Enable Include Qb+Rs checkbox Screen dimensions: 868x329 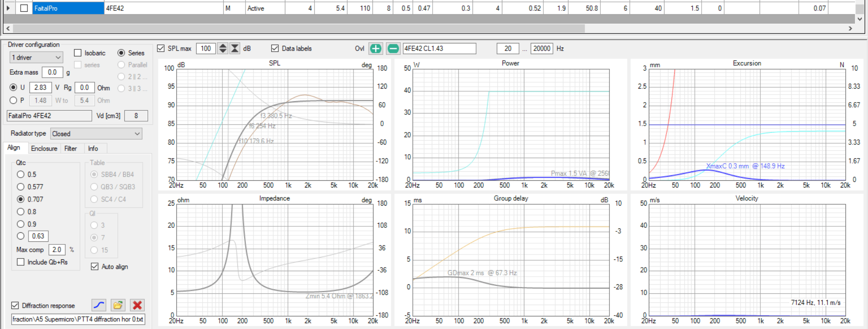(x=20, y=262)
